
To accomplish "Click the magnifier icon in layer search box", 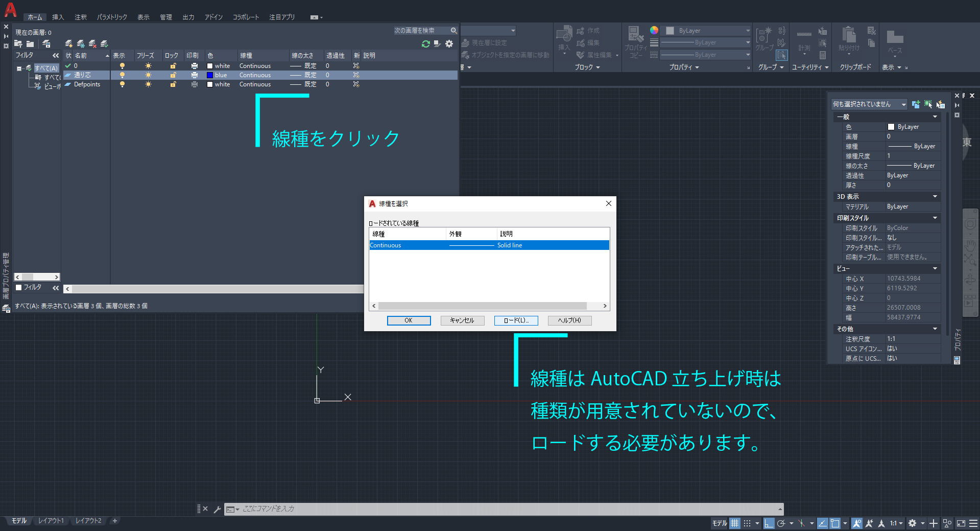I will click(x=453, y=31).
